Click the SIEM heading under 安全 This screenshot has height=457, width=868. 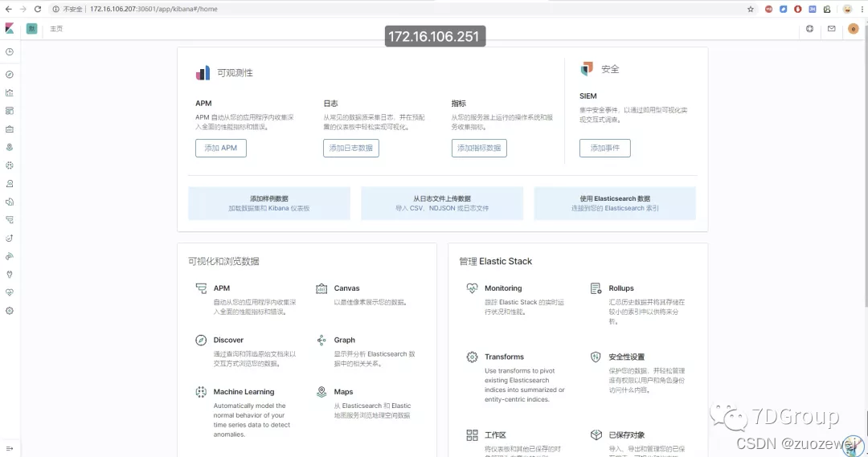pos(588,96)
